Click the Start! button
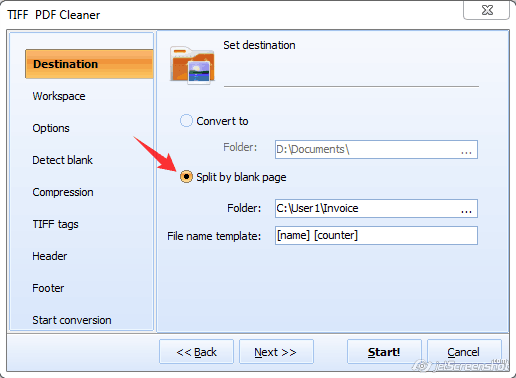 point(384,352)
